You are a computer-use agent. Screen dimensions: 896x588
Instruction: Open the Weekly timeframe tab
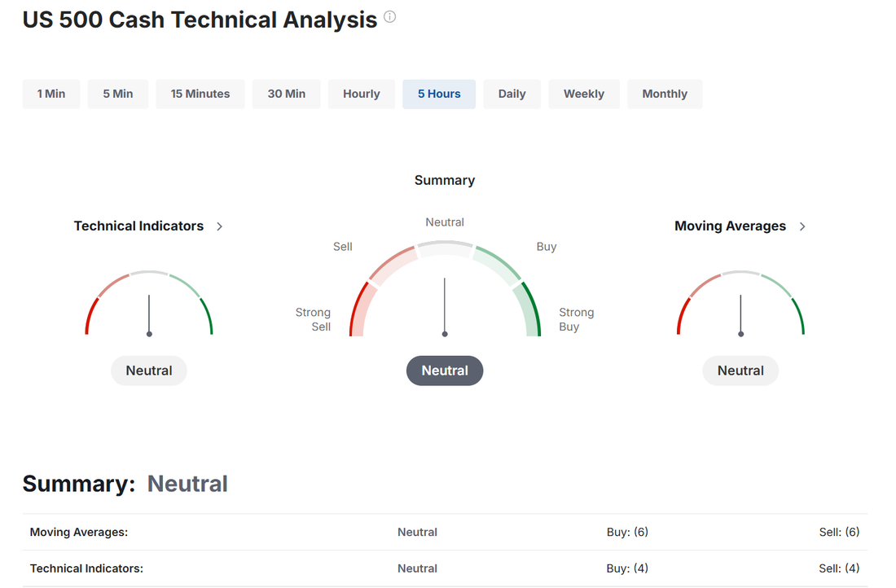point(583,94)
